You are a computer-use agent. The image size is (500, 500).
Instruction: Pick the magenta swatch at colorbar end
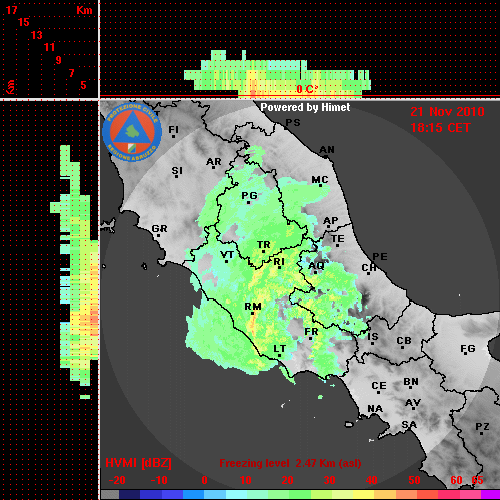(x=490, y=495)
